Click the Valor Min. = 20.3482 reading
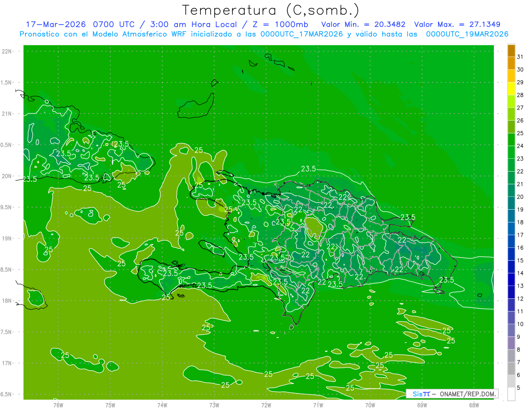 (x=364, y=24)
